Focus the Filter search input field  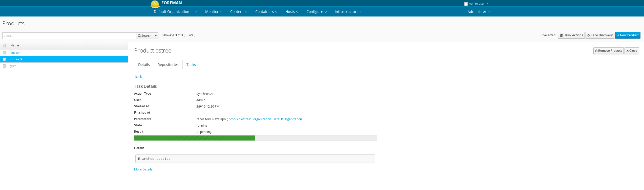coord(69,36)
